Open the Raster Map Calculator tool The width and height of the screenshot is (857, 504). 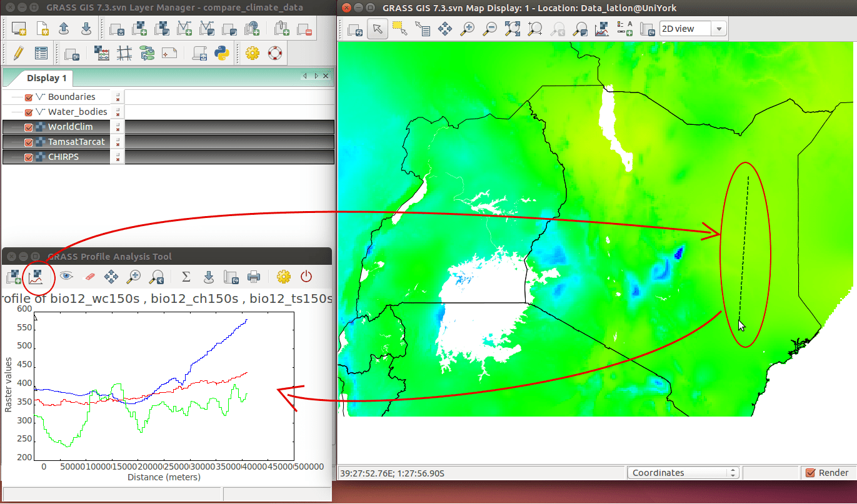[x=103, y=53]
